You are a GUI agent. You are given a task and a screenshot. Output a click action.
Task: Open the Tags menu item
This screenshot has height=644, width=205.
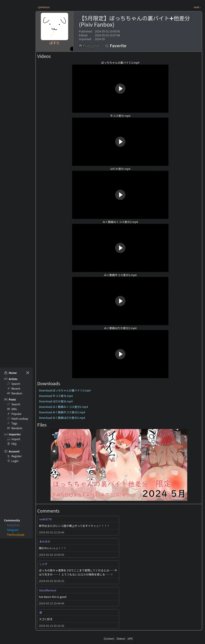coord(14,423)
